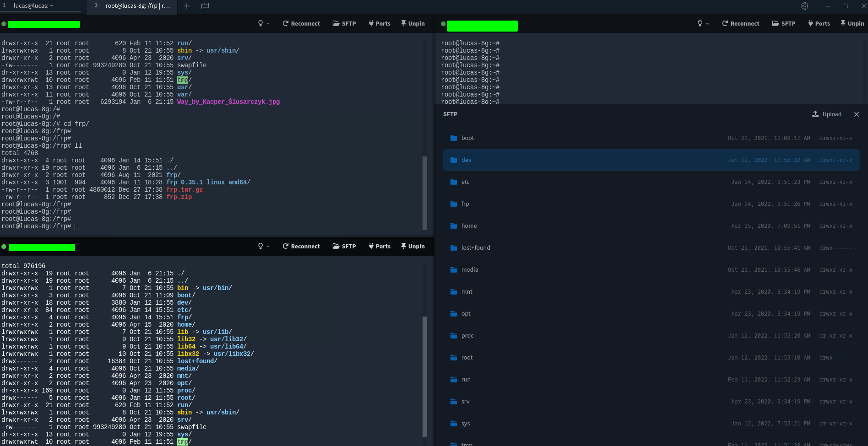
Task: Open SFTP for the bottom-left pane
Action: point(344,246)
